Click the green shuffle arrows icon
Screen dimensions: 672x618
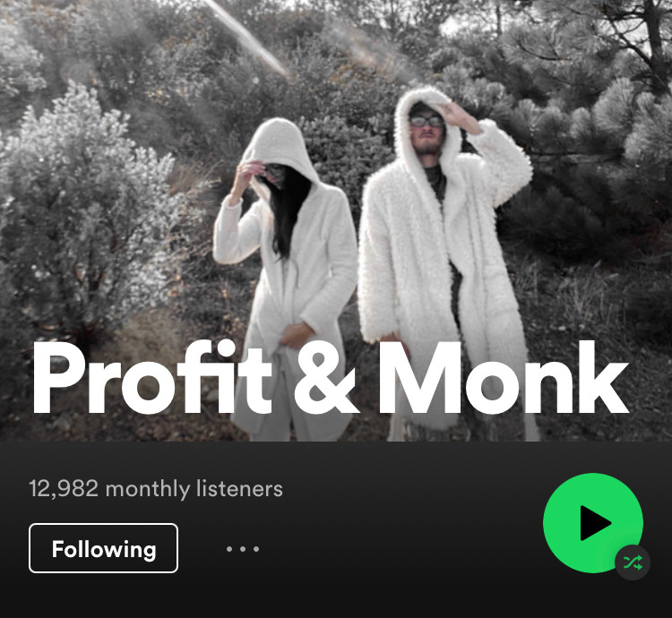click(x=633, y=562)
